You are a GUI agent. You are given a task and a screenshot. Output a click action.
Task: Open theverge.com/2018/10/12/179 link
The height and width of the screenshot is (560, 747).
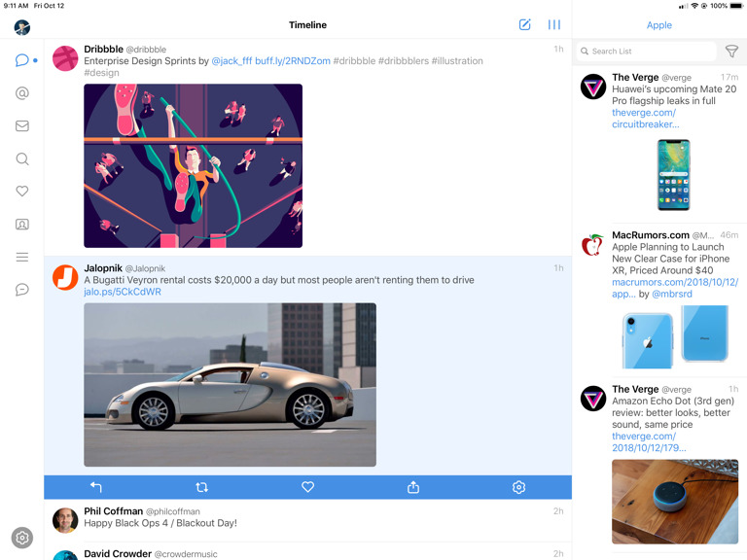(649, 442)
